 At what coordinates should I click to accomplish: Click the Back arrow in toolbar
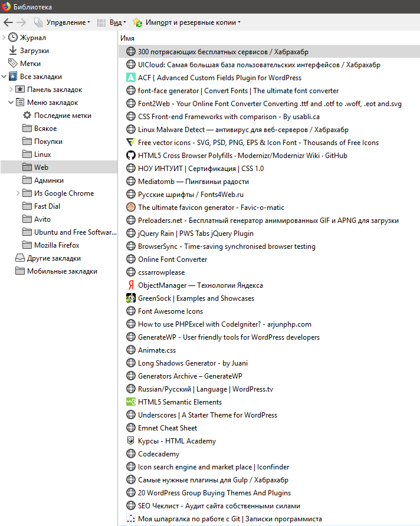pos(8,22)
